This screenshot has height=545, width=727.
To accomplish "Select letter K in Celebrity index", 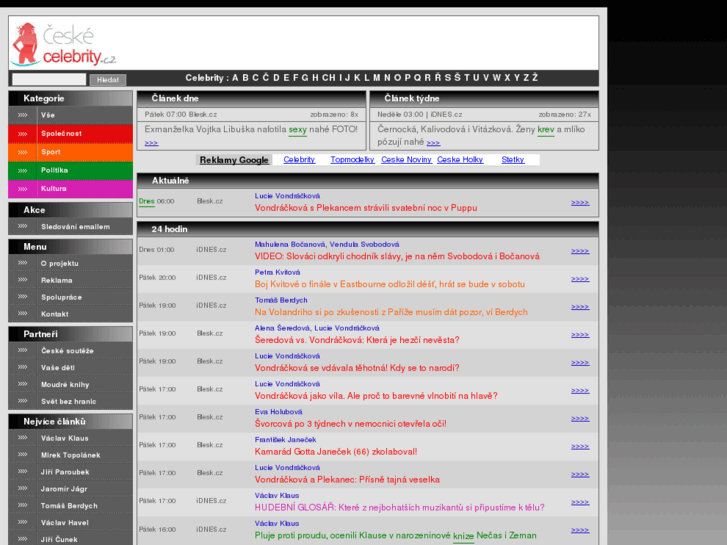I will tap(357, 78).
